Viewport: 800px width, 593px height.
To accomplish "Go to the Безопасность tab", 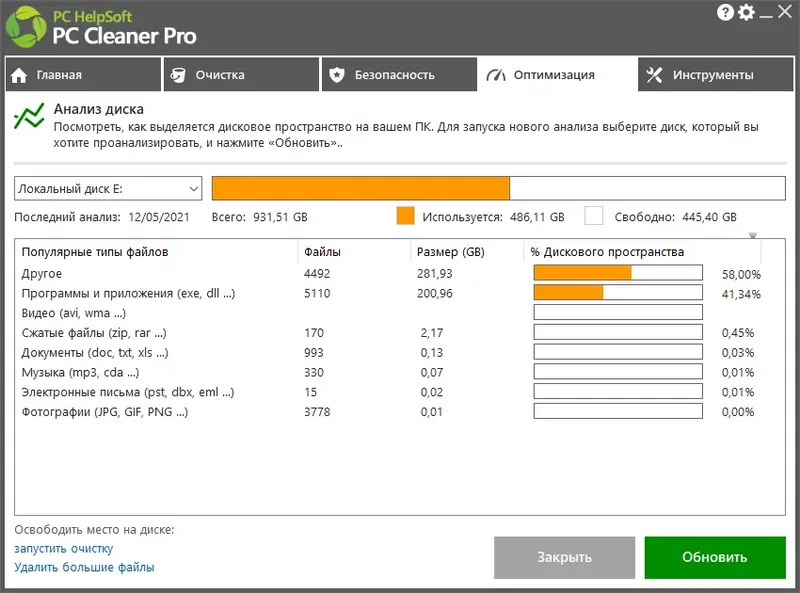I will pyautogui.click(x=399, y=75).
